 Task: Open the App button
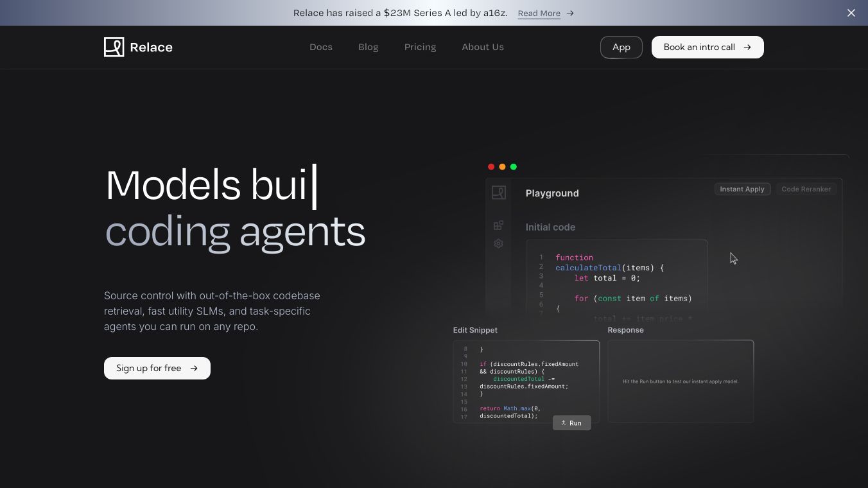(621, 47)
